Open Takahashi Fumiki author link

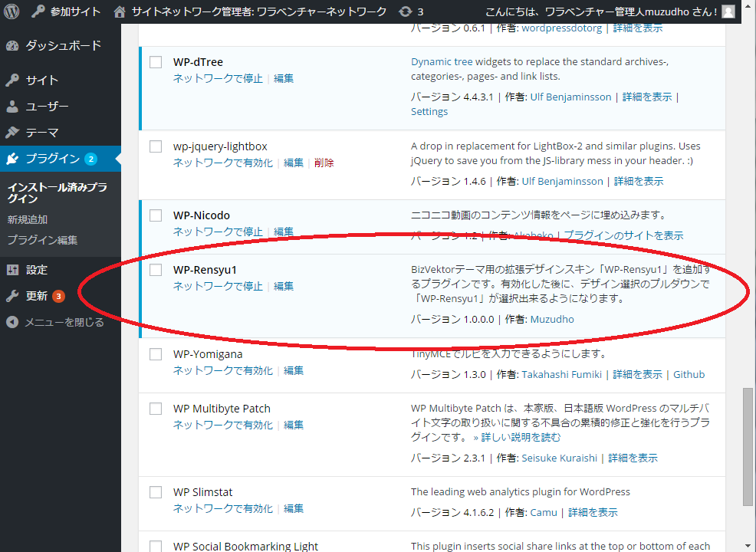tap(562, 375)
